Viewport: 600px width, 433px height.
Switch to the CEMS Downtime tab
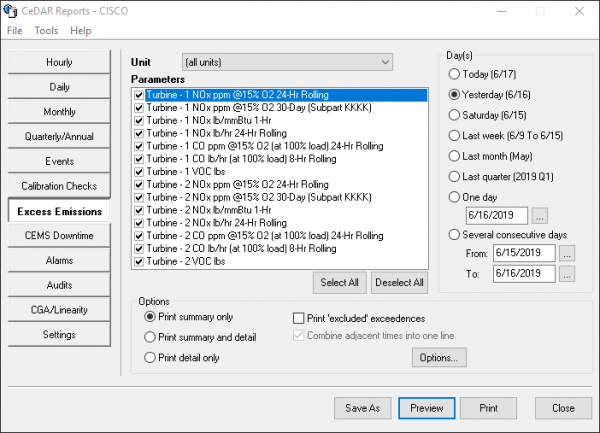pyautogui.click(x=59, y=235)
